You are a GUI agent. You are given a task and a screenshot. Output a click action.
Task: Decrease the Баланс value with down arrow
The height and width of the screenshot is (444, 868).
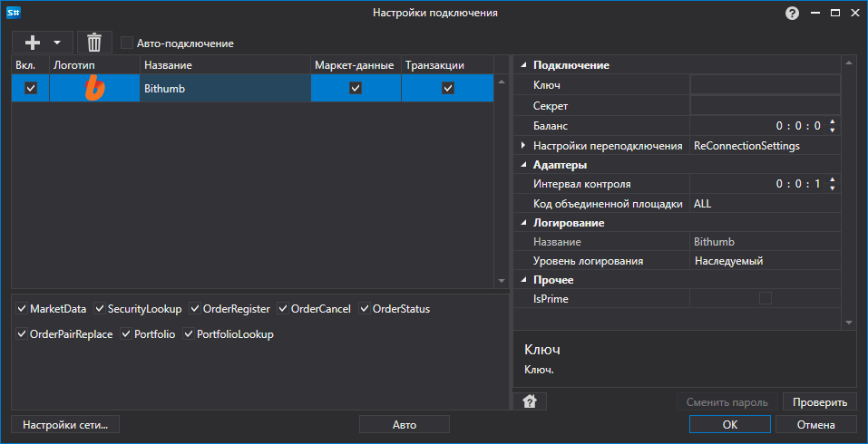click(x=832, y=130)
